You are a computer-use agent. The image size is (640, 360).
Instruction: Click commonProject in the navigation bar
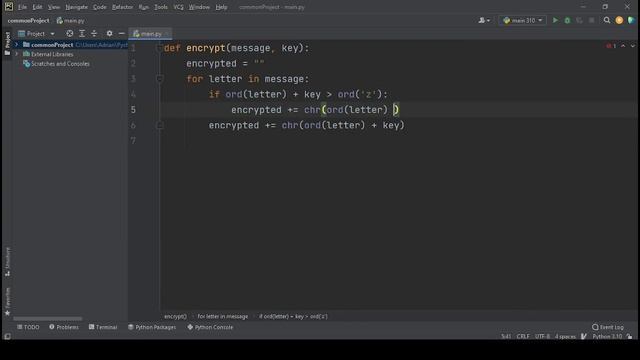[x=28, y=20]
